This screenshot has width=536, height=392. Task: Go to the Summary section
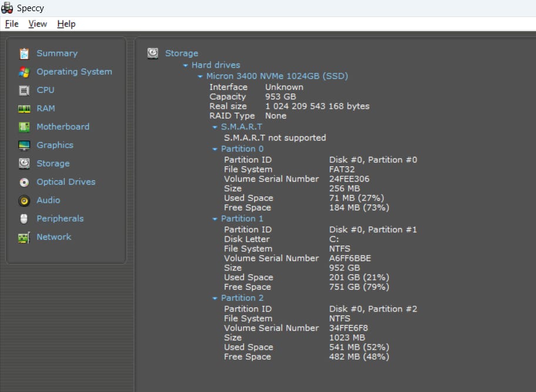tap(57, 53)
